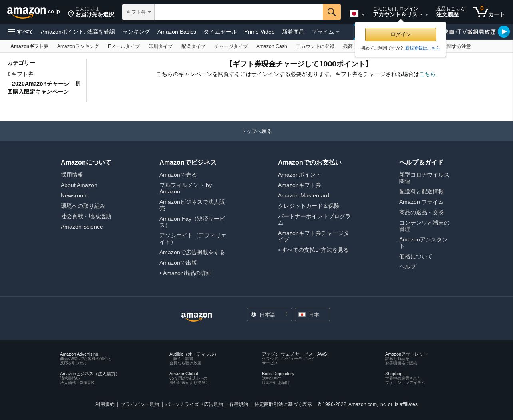Open Amazon Science footer link

[x=82, y=227]
